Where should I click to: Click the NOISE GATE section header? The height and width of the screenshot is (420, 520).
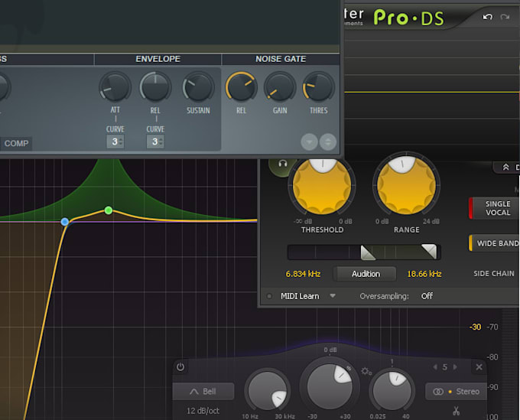click(x=281, y=59)
